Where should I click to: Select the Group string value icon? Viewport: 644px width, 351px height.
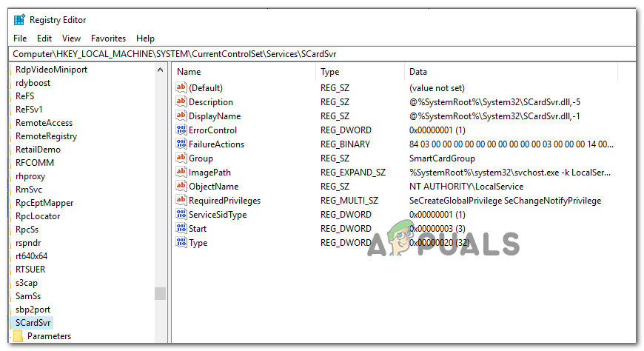(x=181, y=158)
